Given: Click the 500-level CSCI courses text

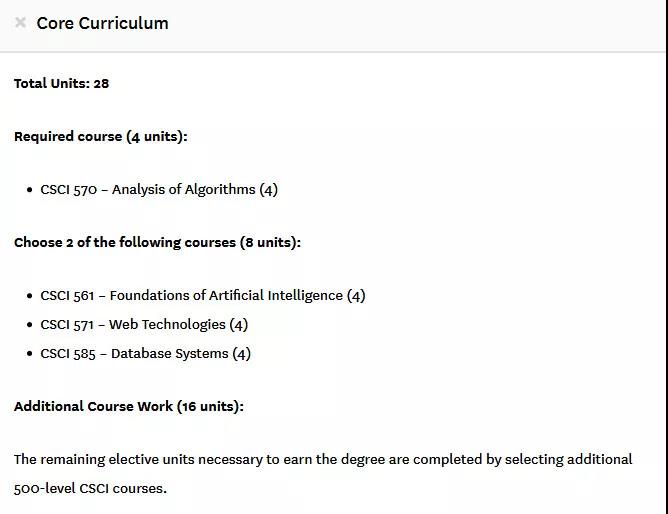Looking at the screenshot, I should 90,488.
